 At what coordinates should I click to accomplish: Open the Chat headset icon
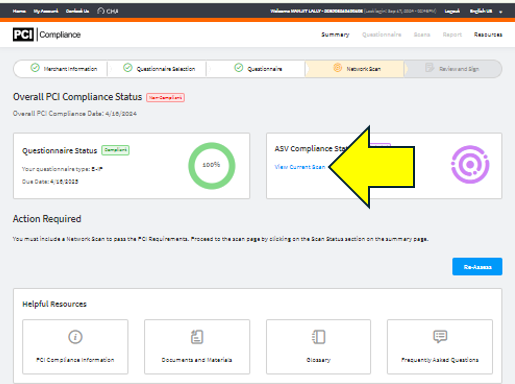(101, 11)
